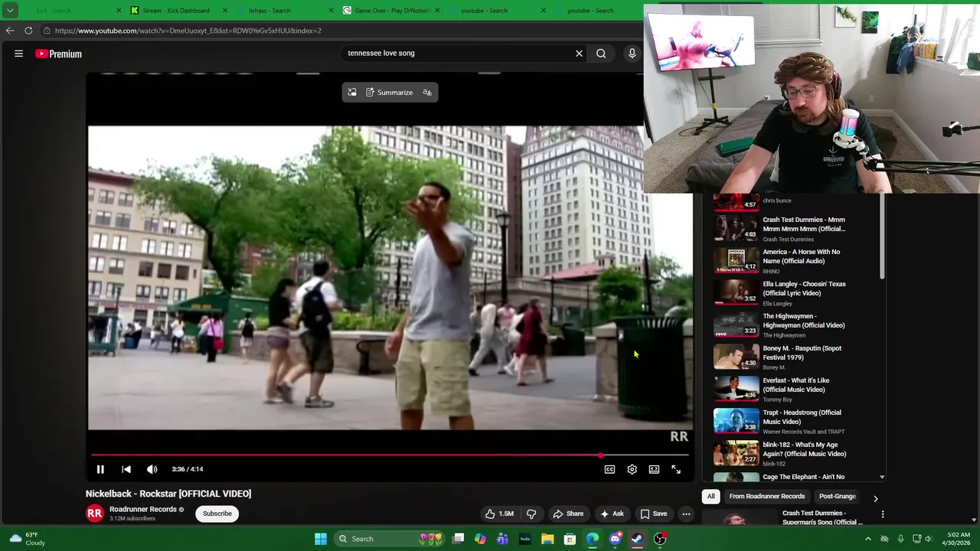The height and width of the screenshot is (551, 980).
Task: Dislike the video
Action: click(531, 514)
